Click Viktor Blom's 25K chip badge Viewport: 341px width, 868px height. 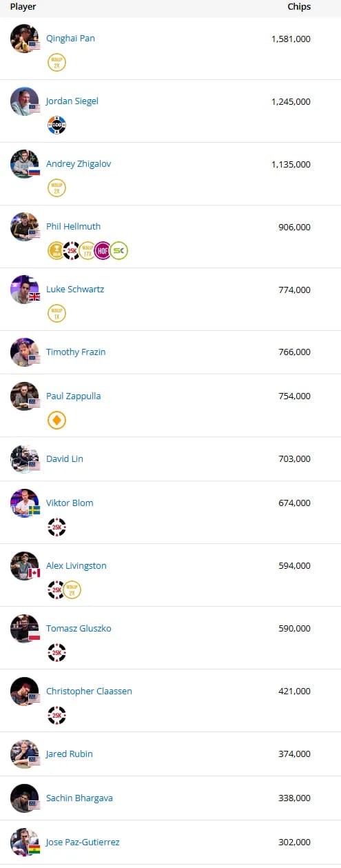[x=56, y=527]
